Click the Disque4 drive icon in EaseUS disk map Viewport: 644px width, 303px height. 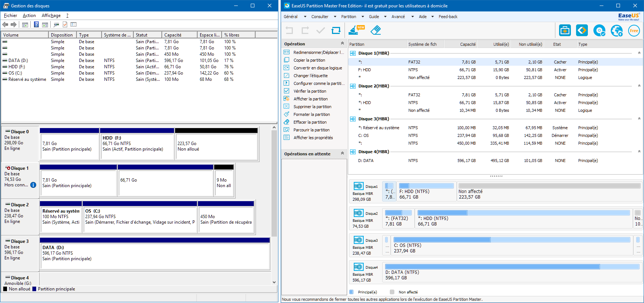(x=359, y=267)
